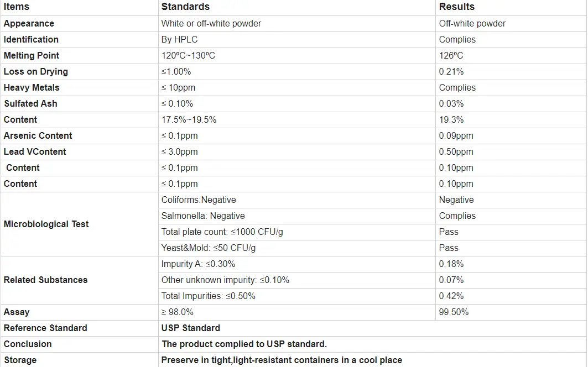Click the USP Standard reference text
This screenshot has height=367, width=588.
[x=191, y=328]
